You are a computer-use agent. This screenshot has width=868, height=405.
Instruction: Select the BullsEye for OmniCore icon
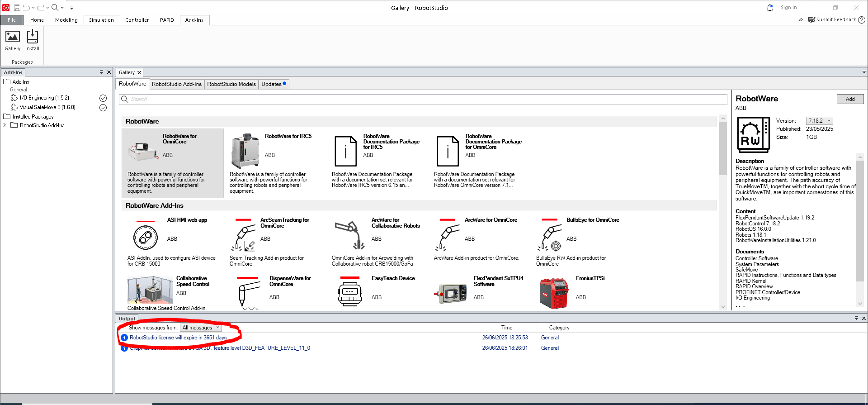coord(550,235)
